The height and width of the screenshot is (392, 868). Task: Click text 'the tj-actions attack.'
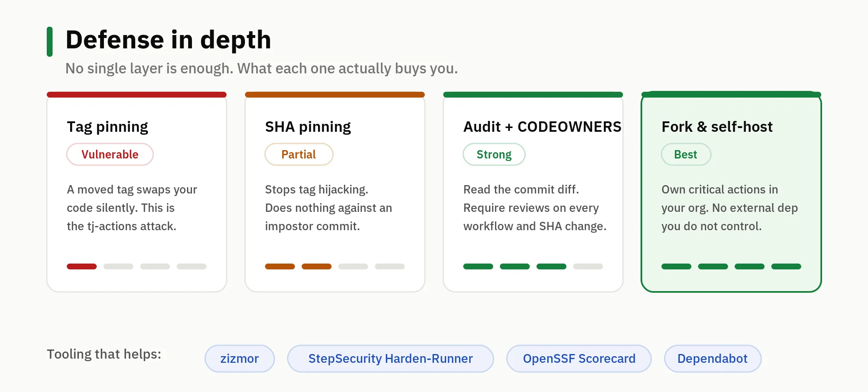pyautogui.click(x=121, y=226)
